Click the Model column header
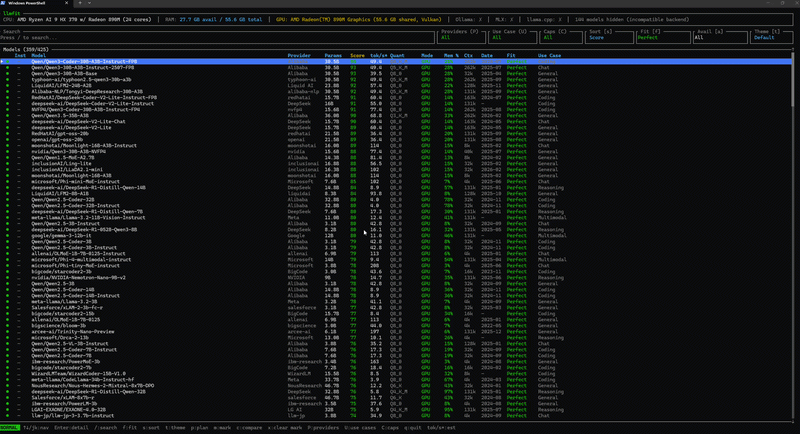Viewport: 800px width, 434px height. pyautogui.click(x=38, y=56)
